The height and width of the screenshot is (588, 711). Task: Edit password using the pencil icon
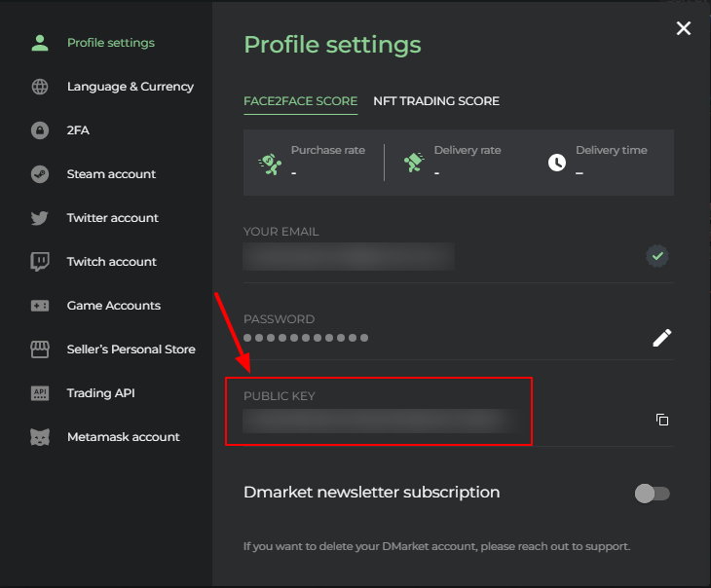tap(662, 338)
